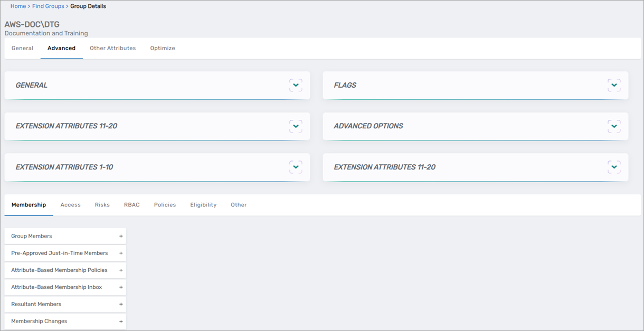Open the Attribute-Based Membership Inbox section

(x=121, y=287)
